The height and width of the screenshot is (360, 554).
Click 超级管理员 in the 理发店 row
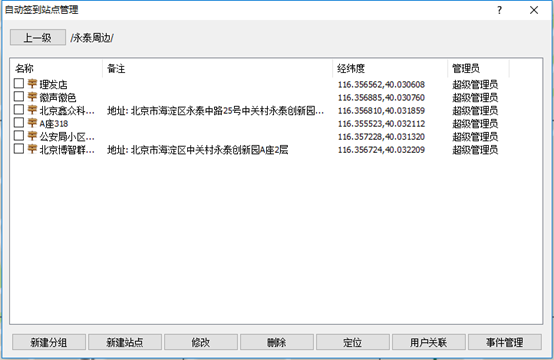tap(475, 85)
